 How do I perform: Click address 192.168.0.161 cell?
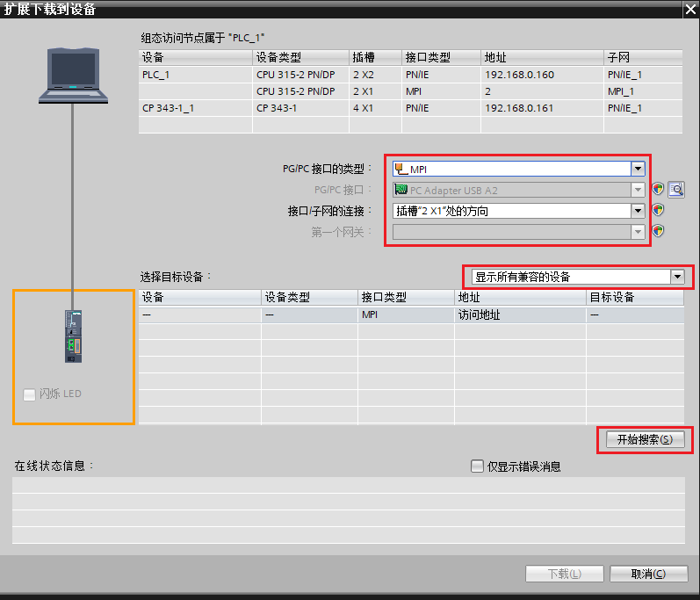tap(542, 108)
